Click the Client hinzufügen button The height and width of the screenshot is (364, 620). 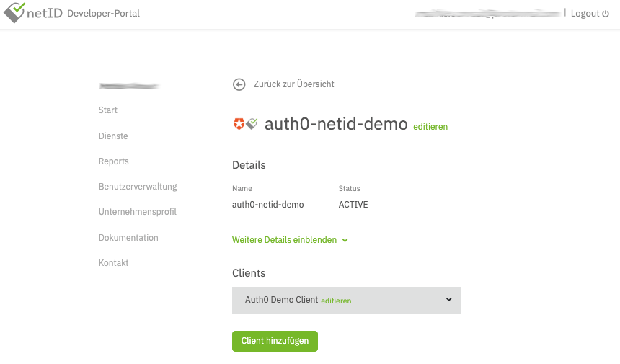(275, 341)
